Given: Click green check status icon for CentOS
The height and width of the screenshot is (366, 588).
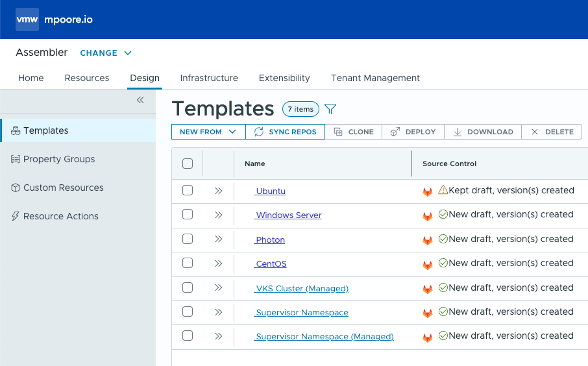Looking at the screenshot, I should point(443,263).
